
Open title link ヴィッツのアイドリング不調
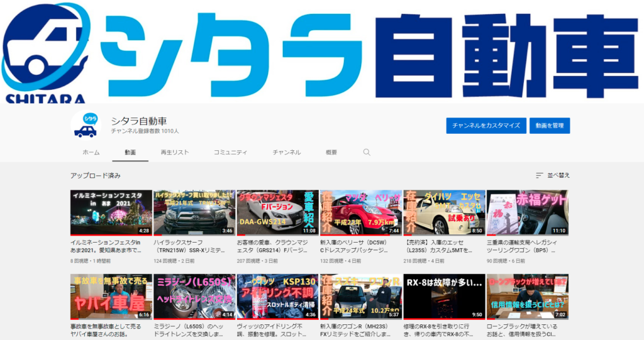tap(272, 331)
